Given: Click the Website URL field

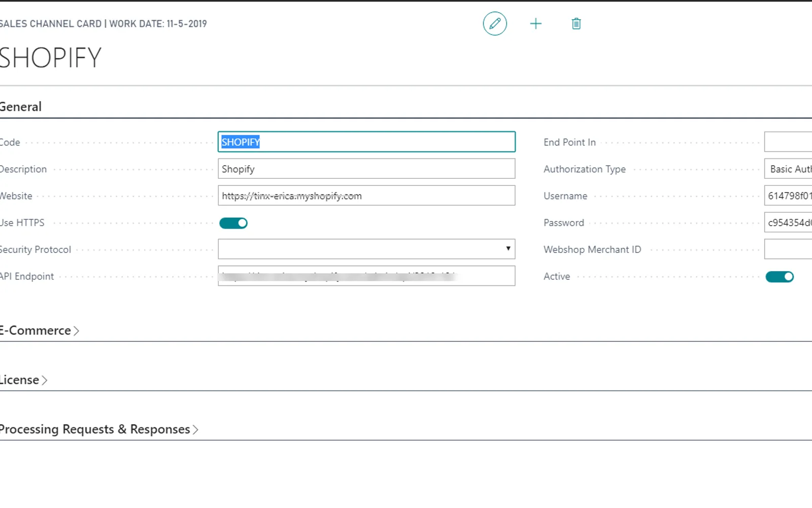Looking at the screenshot, I should [x=366, y=196].
